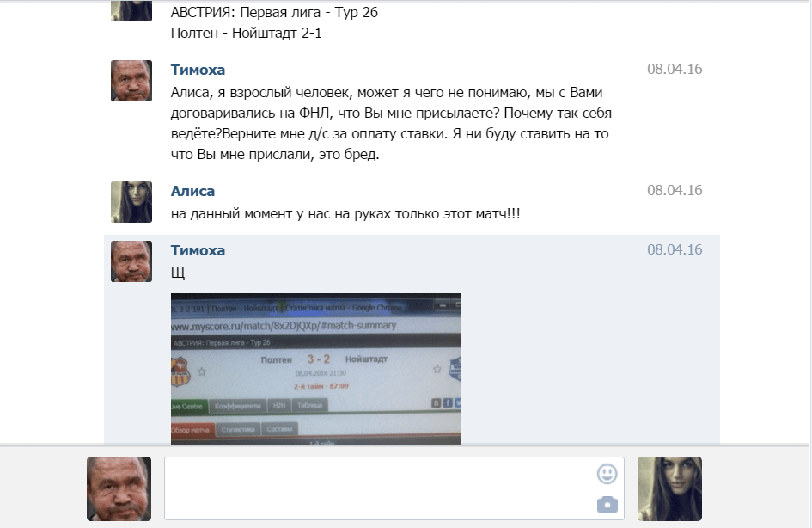812x528 pixels.
Task: Attach a photo with the camera icon
Action: pos(607,504)
